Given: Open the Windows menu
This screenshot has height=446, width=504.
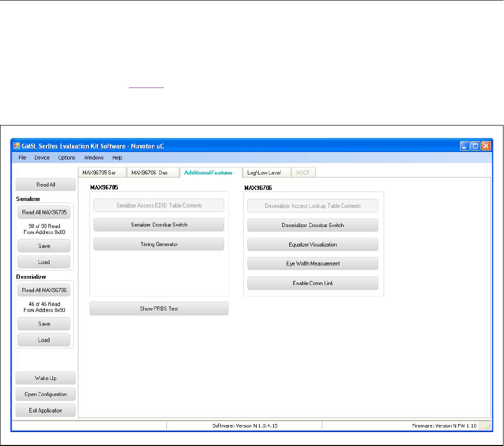Looking at the screenshot, I should click(x=94, y=157).
